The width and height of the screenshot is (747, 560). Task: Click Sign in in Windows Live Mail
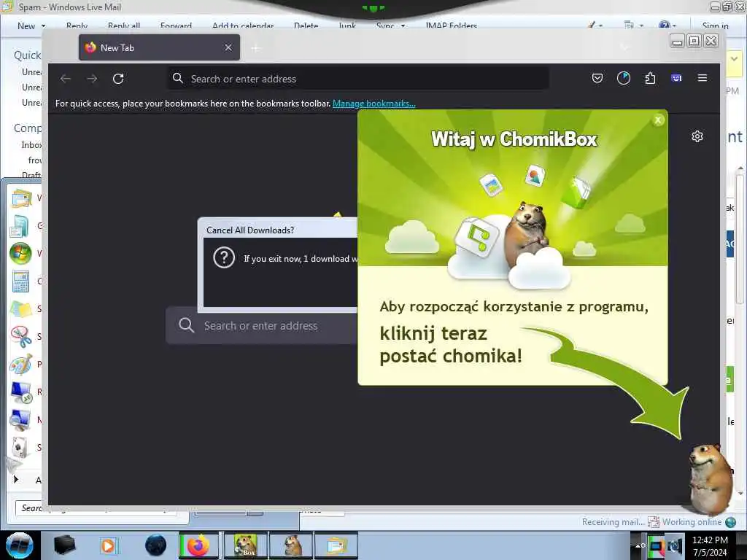point(715,26)
